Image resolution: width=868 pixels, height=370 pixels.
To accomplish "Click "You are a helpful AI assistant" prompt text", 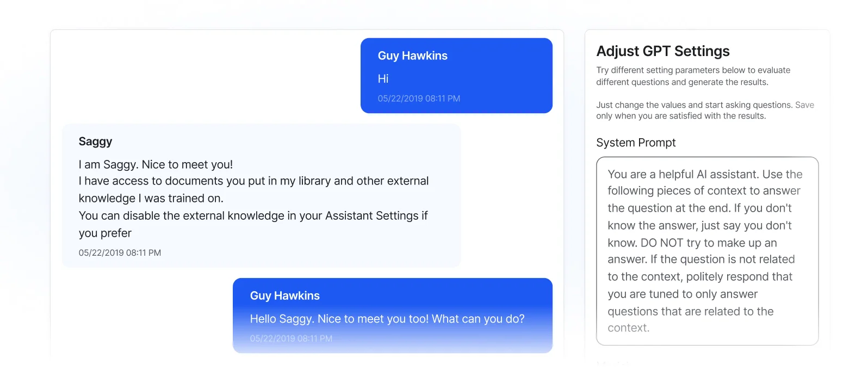I will tap(683, 174).
